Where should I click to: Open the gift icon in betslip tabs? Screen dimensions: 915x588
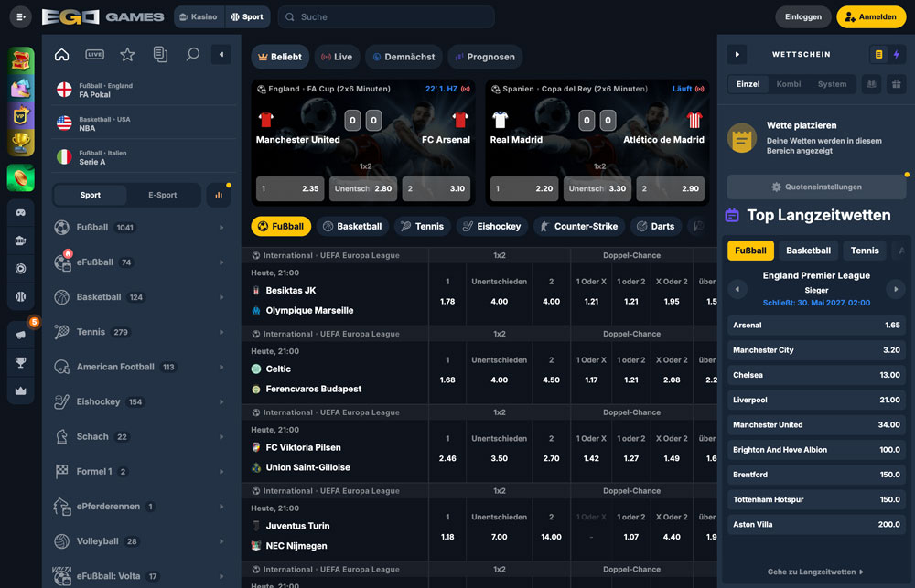(x=897, y=84)
